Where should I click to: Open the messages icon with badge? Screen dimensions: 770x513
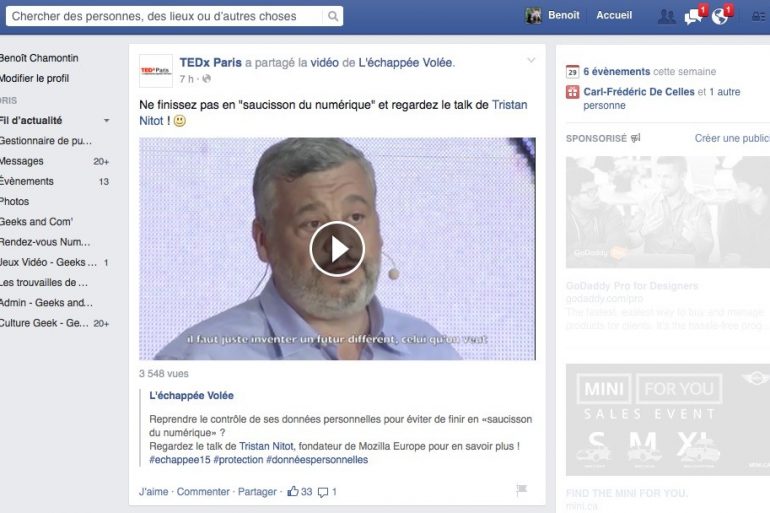pos(692,16)
